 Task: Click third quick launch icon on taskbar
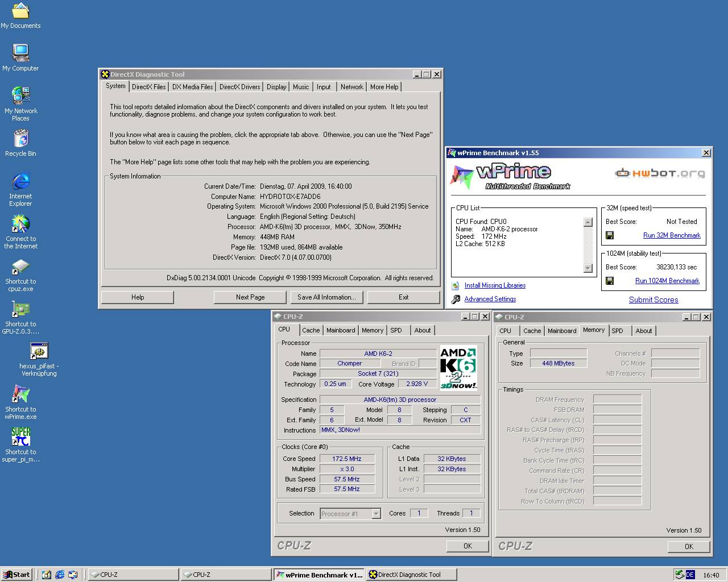(x=73, y=575)
